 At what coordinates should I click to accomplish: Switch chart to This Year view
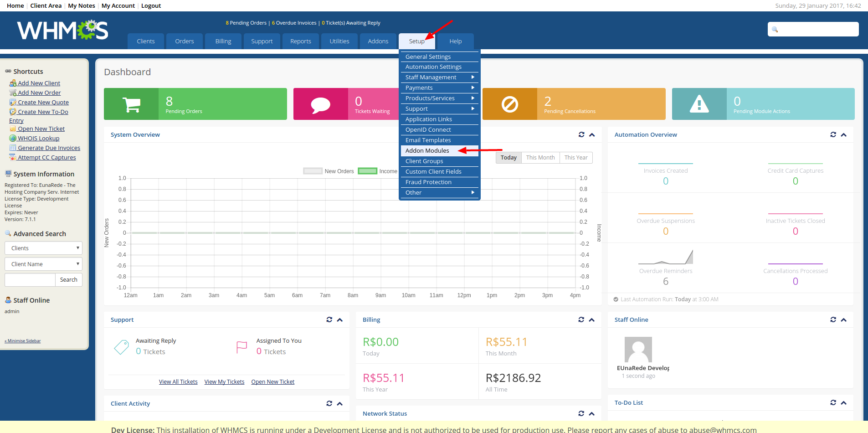click(x=575, y=158)
